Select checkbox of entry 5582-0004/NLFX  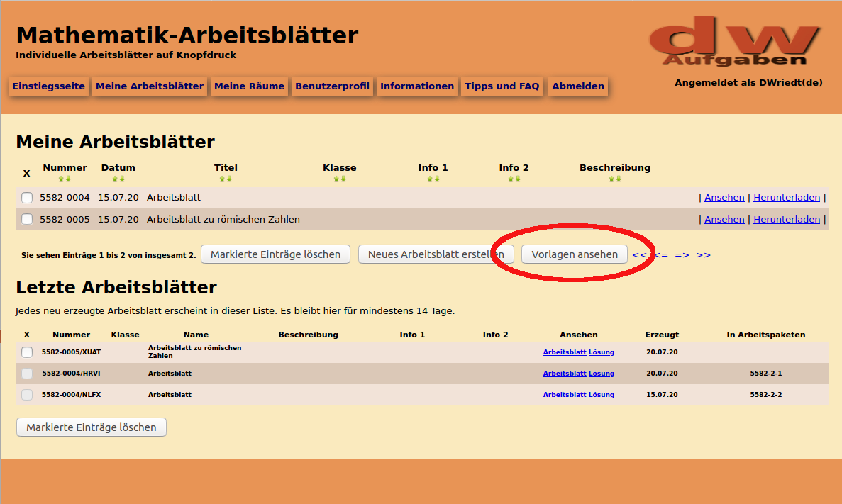tap(27, 395)
